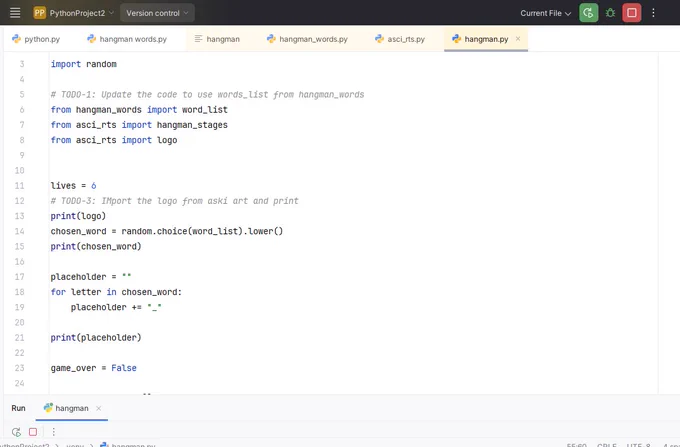
Task: Open the plain hangman text file tab
Action: [217, 39]
